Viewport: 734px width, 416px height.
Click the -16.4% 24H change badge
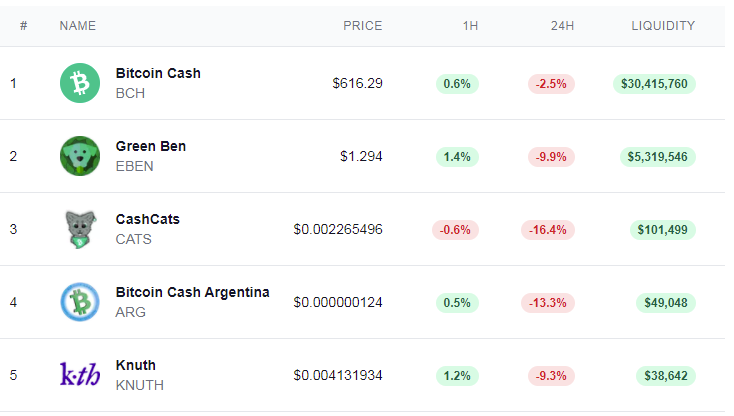(x=548, y=230)
